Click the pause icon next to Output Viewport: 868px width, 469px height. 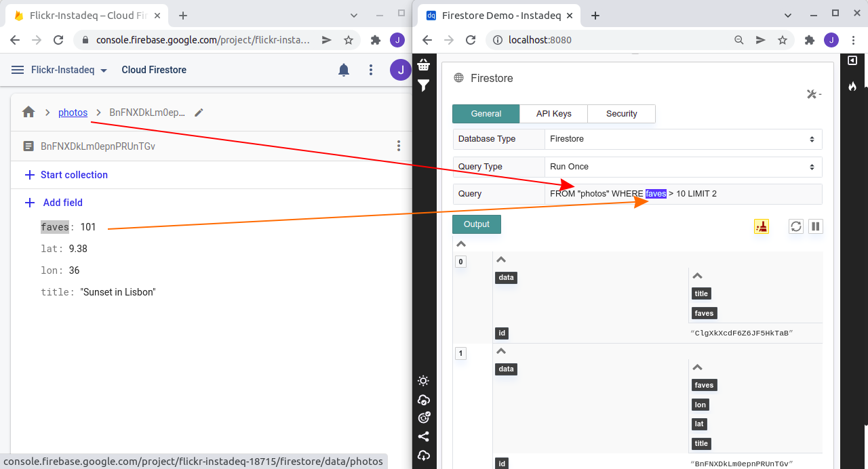[x=816, y=226]
